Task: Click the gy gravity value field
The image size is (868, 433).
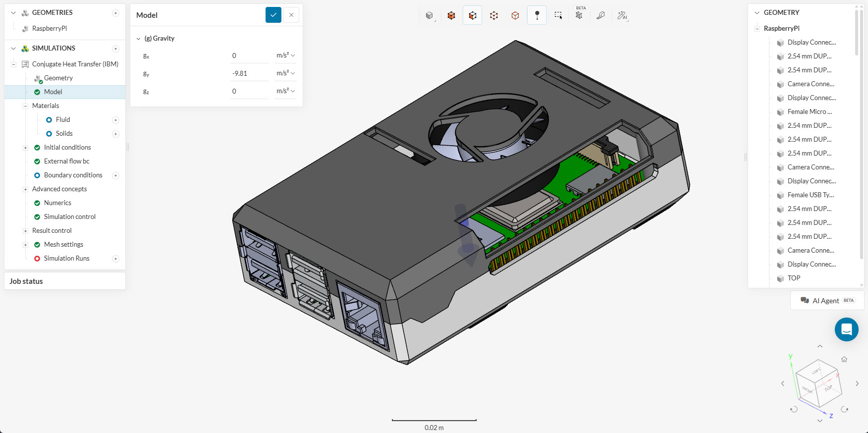Action: (x=249, y=73)
